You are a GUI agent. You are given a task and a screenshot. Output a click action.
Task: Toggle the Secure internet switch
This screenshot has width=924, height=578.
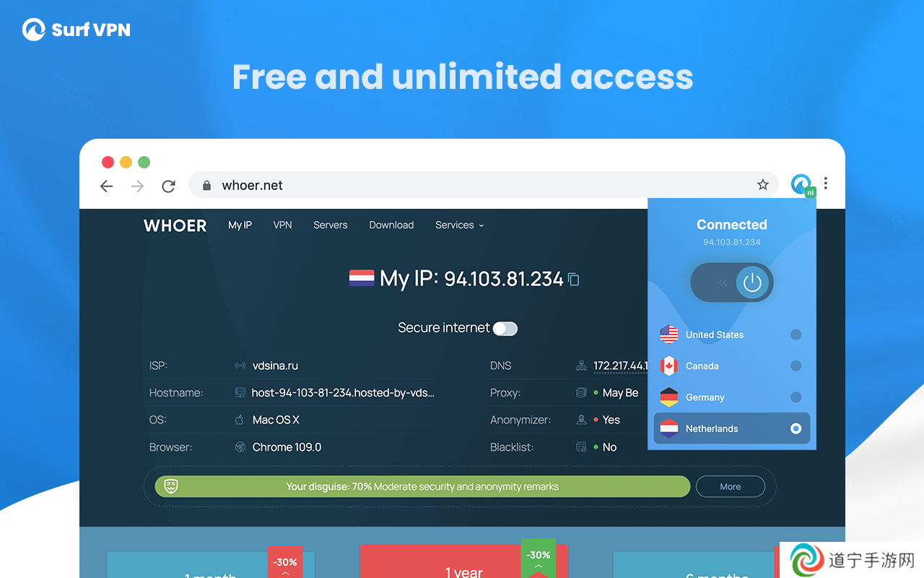505,329
